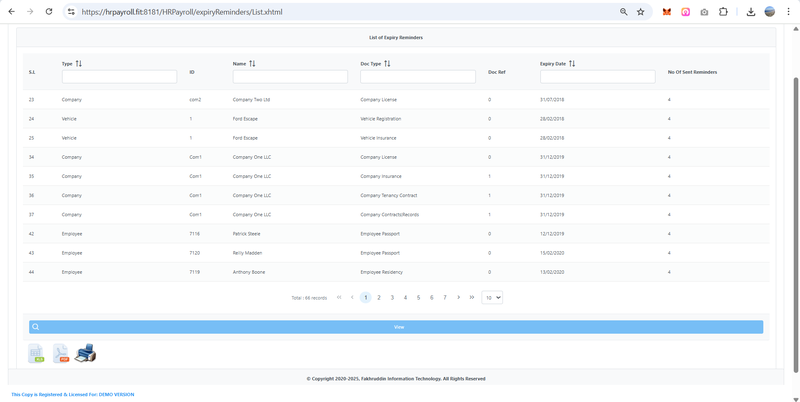Select page 1 in paginator

pyautogui.click(x=365, y=297)
